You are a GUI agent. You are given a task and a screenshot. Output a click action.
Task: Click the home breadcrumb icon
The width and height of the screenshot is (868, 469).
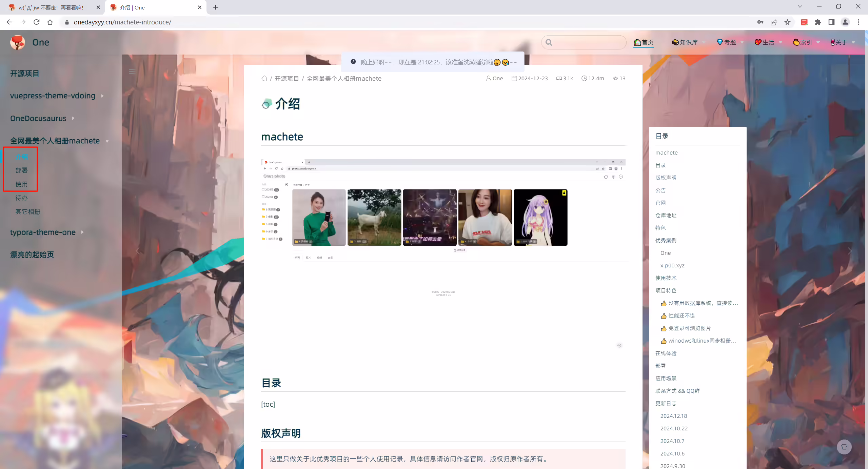coord(264,79)
